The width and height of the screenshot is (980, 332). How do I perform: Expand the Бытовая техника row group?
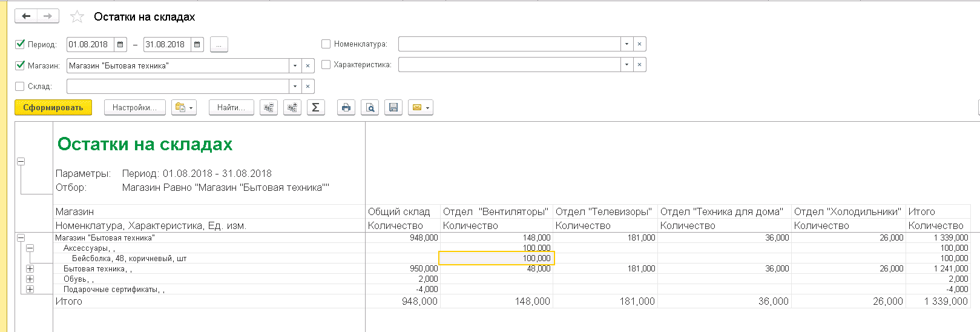[x=30, y=268]
